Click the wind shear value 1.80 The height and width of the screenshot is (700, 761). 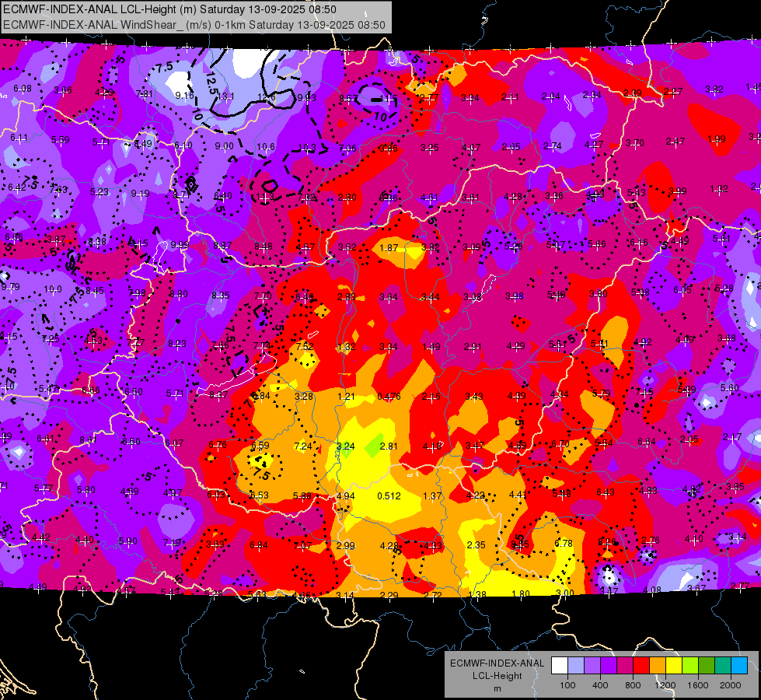coord(520,593)
